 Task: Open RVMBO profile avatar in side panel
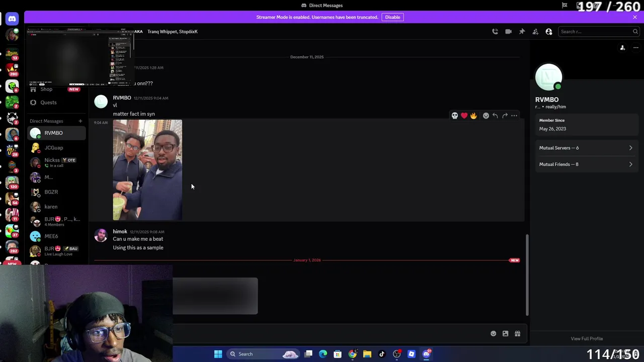[x=549, y=77]
